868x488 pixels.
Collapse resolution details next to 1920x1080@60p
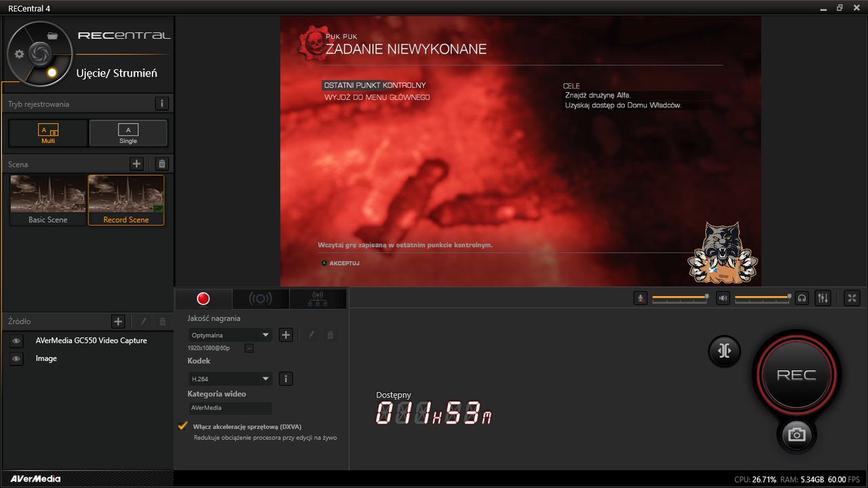pos(249,348)
